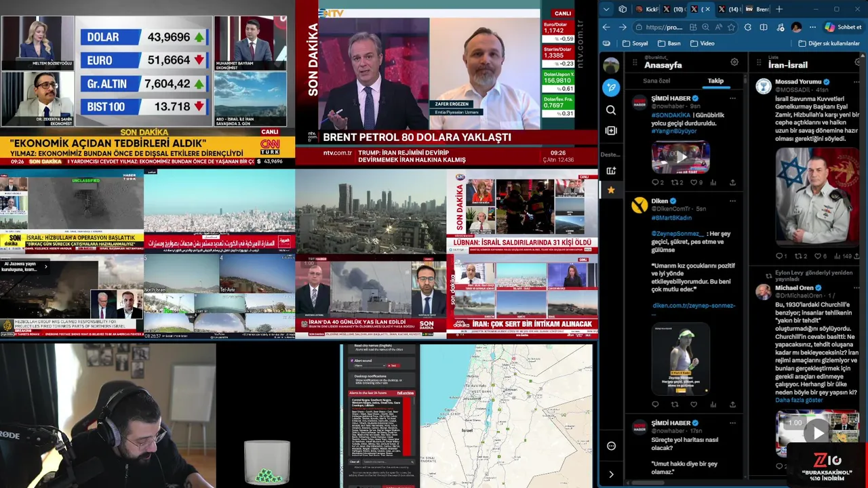Click the browser address bar URL
The height and width of the screenshot is (488, 868).
tap(664, 27)
